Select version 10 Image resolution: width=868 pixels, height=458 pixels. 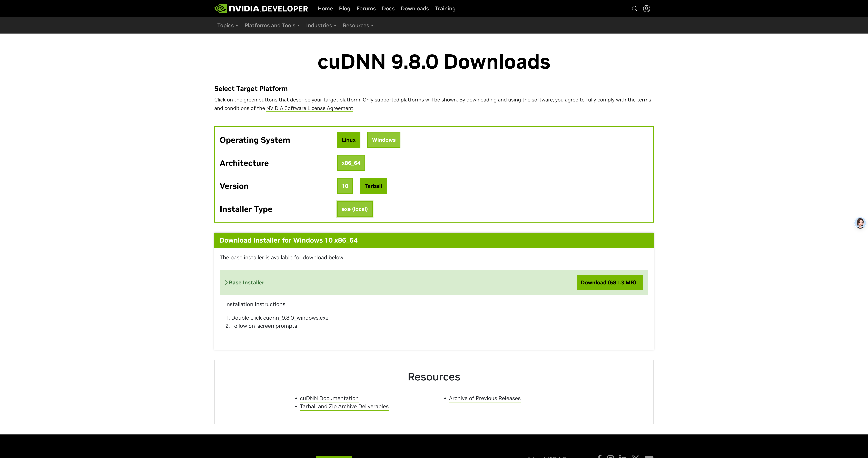point(345,186)
